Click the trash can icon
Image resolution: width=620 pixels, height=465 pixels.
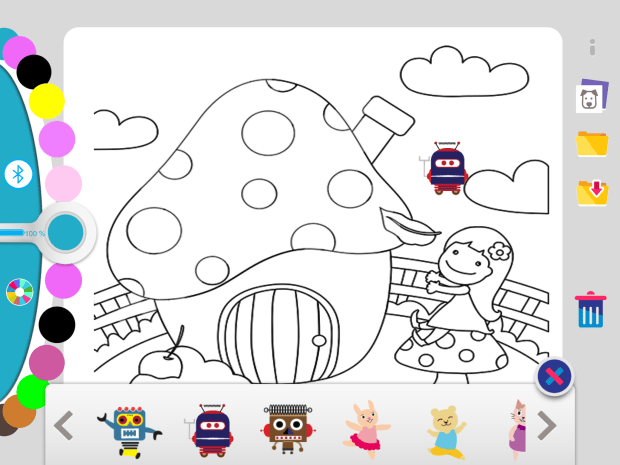click(591, 310)
